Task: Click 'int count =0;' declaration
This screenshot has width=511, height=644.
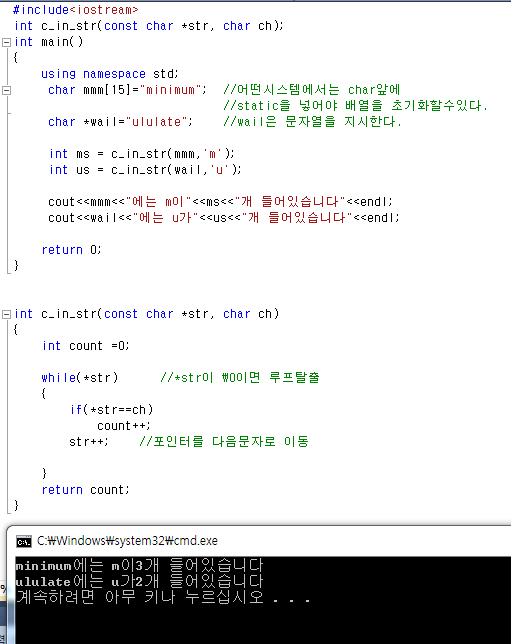Action: click(x=86, y=346)
